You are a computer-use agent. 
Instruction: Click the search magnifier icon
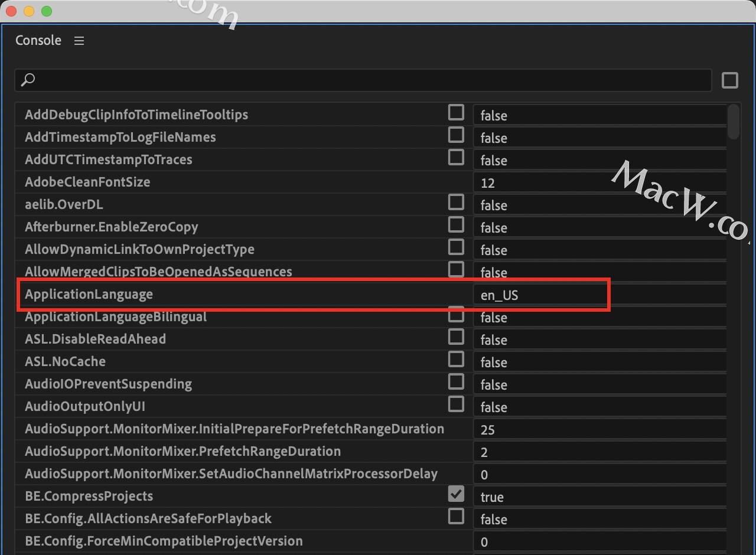[x=28, y=80]
